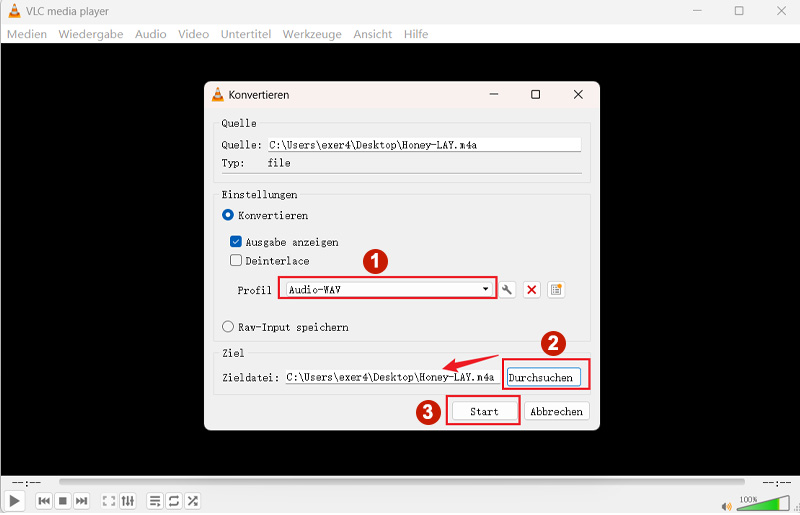Create a new profile via list icon
Image resolution: width=800 pixels, height=515 pixels.
(557, 290)
